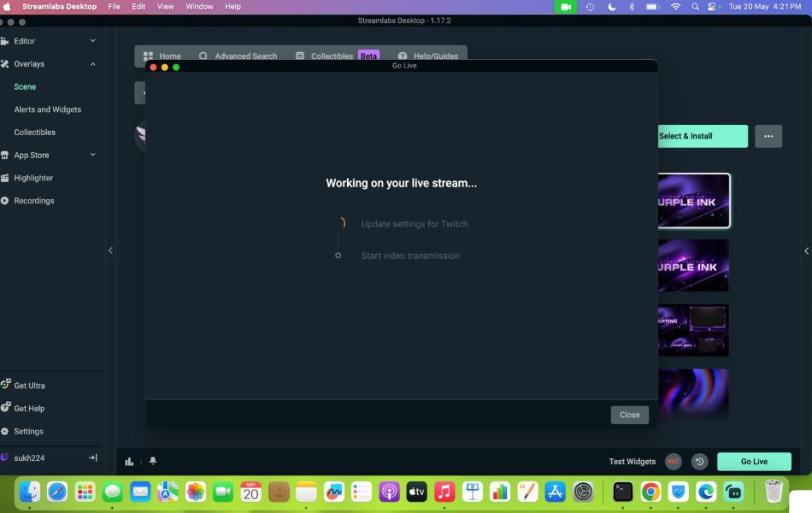
Task: Click the notifications bell icon
Action: (x=153, y=461)
